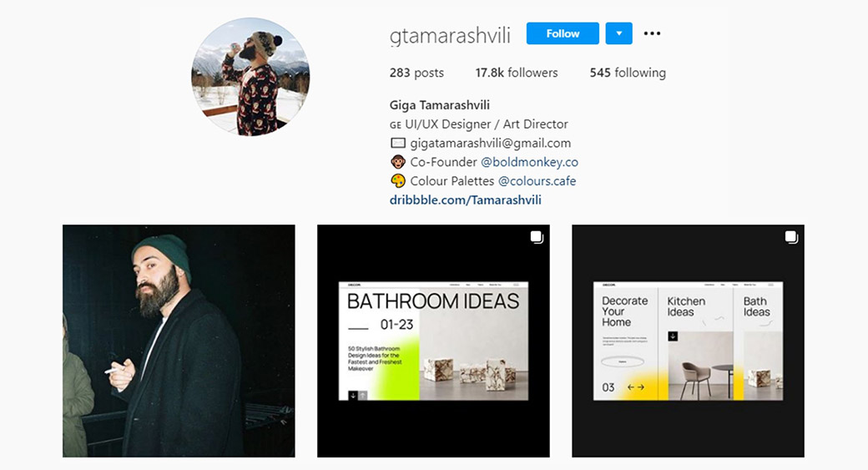View the 17.8k followers list
Screen dimensions: 868x470
click(x=517, y=73)
